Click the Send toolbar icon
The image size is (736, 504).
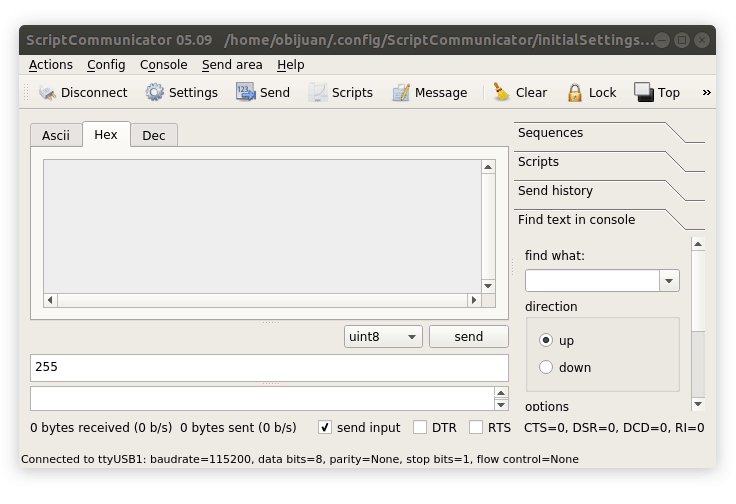[245, 92]
